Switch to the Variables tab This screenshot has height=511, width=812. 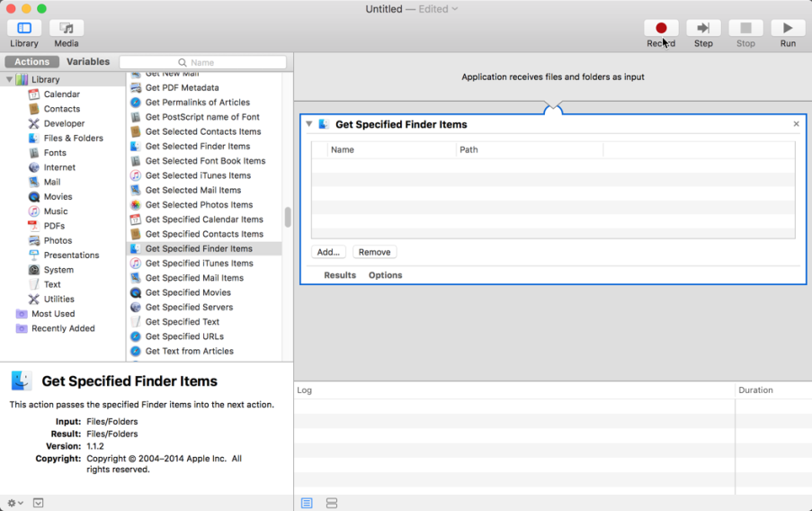(88, 62)
